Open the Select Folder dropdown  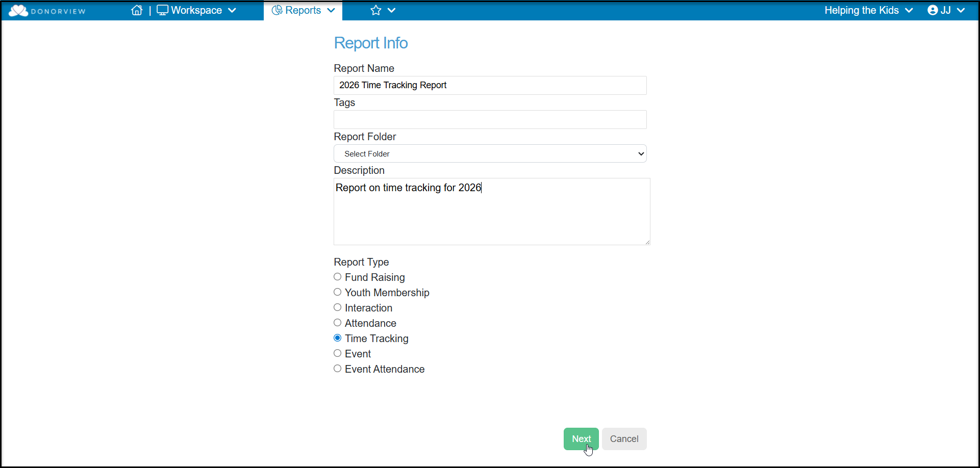click(x=490, y=153)
